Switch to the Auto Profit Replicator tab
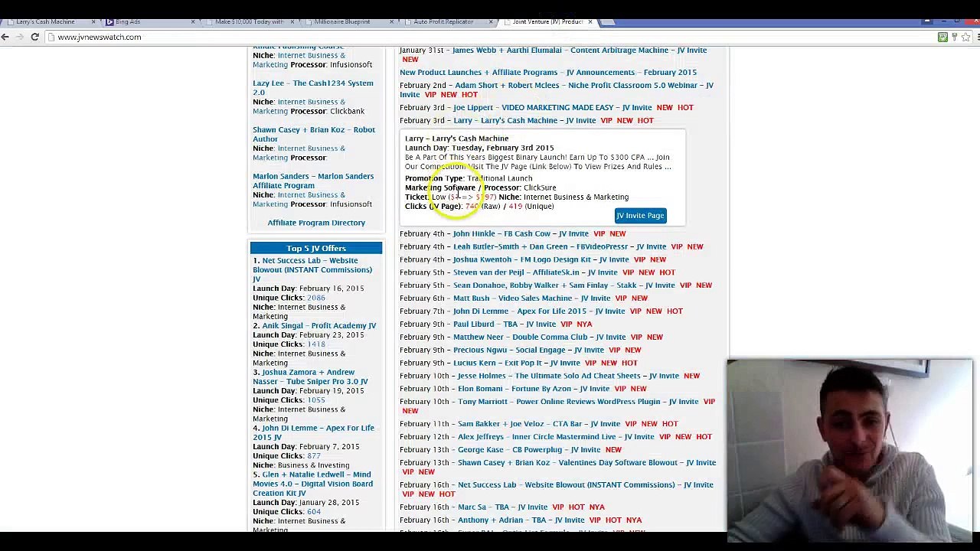This screenshot has width=980, height=551. click(x=448, y=21)
